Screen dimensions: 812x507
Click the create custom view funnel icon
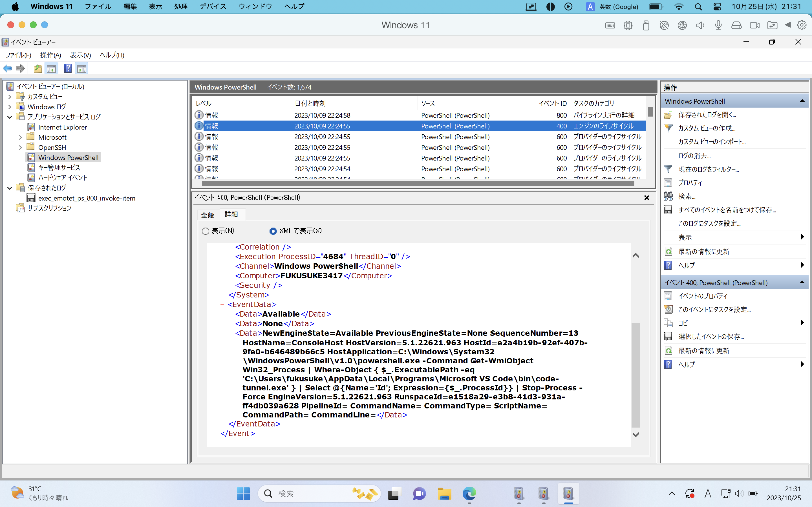click(x=668, y=128)
